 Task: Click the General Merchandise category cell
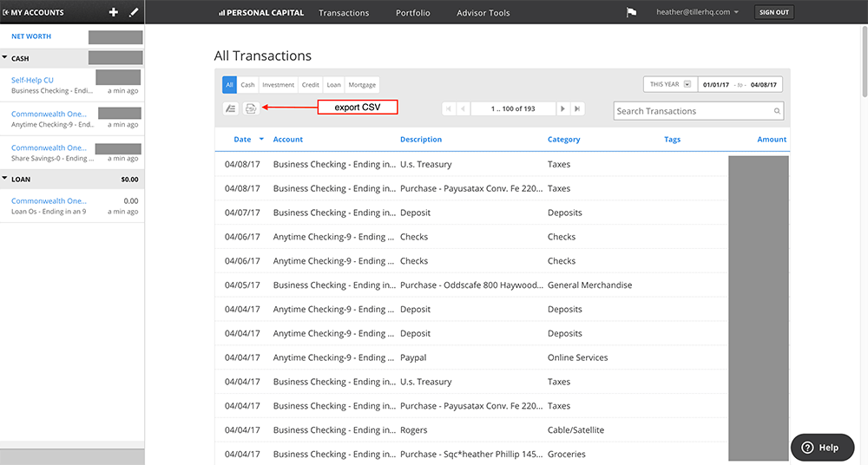click(589, 285)
